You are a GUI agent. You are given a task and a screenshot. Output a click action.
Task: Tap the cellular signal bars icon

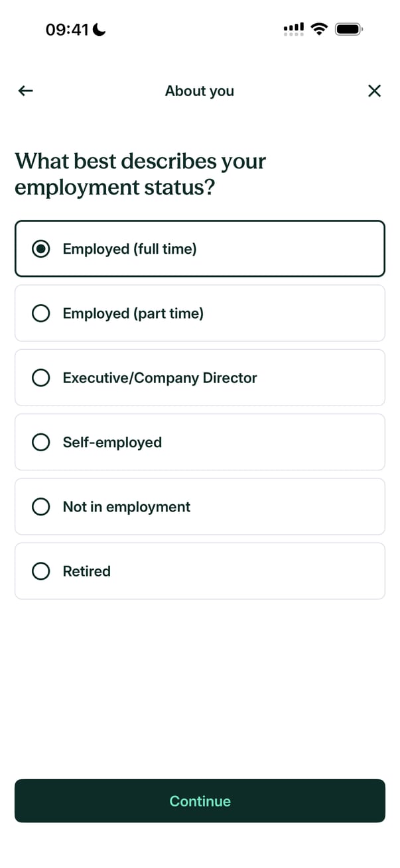click(293, 29)
